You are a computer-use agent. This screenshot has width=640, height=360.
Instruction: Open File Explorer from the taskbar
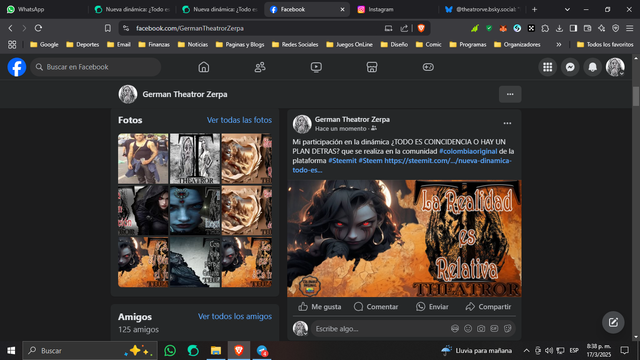click(x=216, y=351)
